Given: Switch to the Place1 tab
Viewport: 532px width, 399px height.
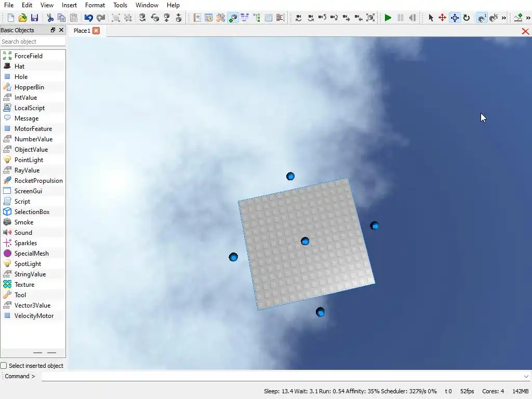Looking at the screenshot, I should (x=82, y=31).
